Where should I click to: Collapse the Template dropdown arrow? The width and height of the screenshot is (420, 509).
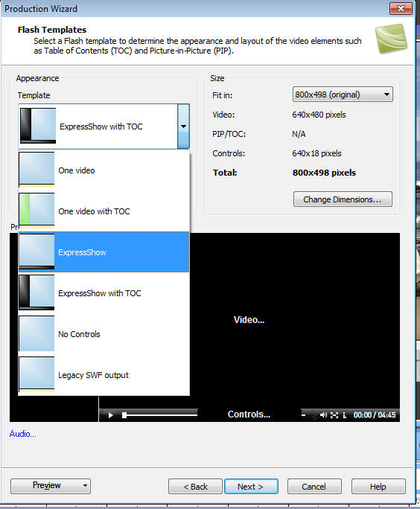pos(183,127)
